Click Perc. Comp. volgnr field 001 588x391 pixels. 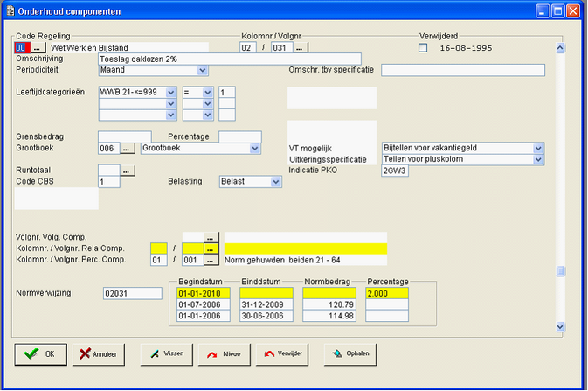193,260
